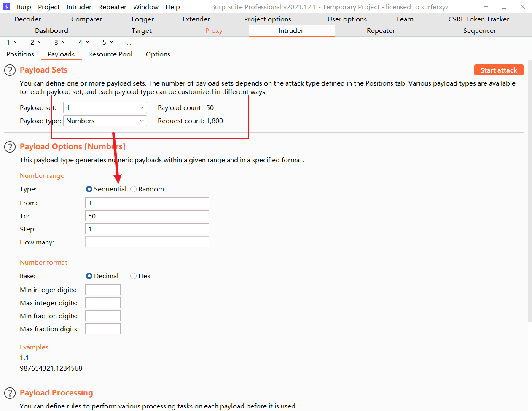The height and width of the screenshot is (411, 532).
Task: Switch to the Learn tab
Action: point(405,19)
